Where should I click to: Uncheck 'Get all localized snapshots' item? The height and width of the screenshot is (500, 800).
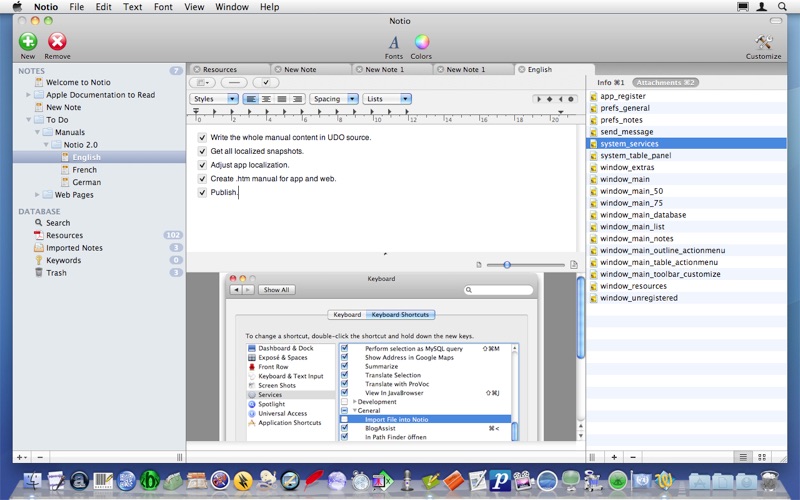202,151
